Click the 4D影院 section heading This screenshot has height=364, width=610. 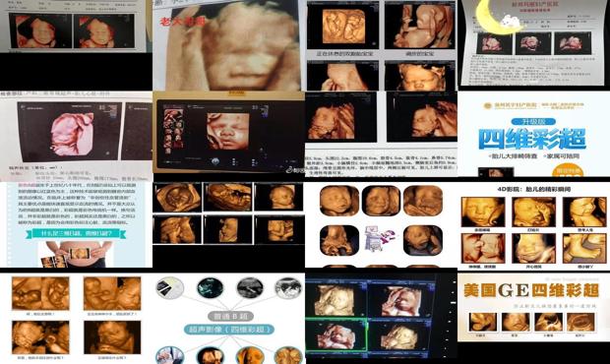tap(532, 190)
